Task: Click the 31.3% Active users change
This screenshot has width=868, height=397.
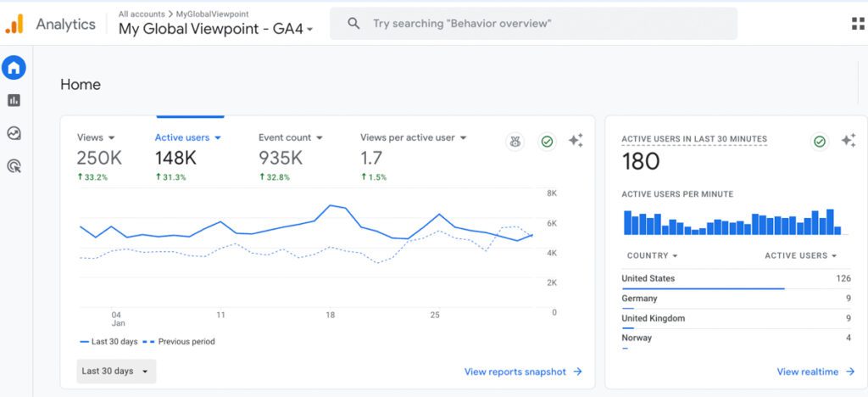Action: [x=170, y=177]
